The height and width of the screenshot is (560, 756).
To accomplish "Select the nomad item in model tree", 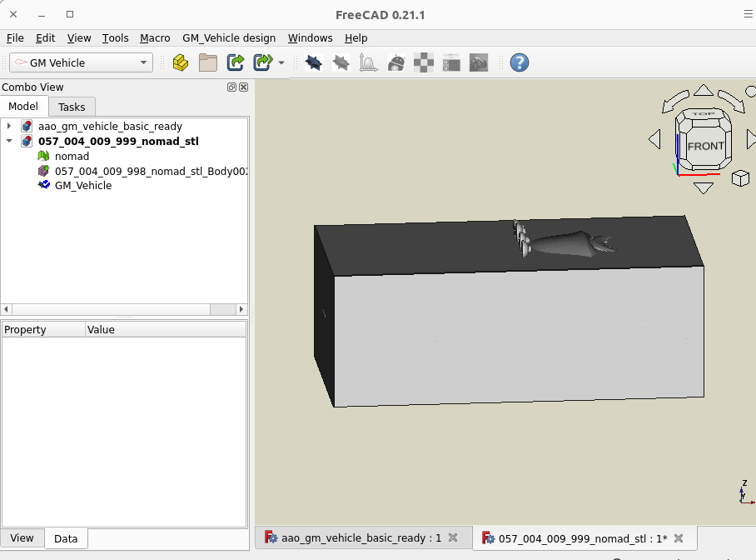I will [72, 156].
